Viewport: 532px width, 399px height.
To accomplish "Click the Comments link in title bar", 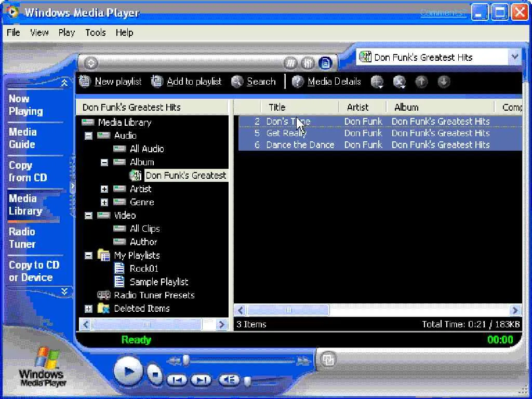I will pos(443,13).
